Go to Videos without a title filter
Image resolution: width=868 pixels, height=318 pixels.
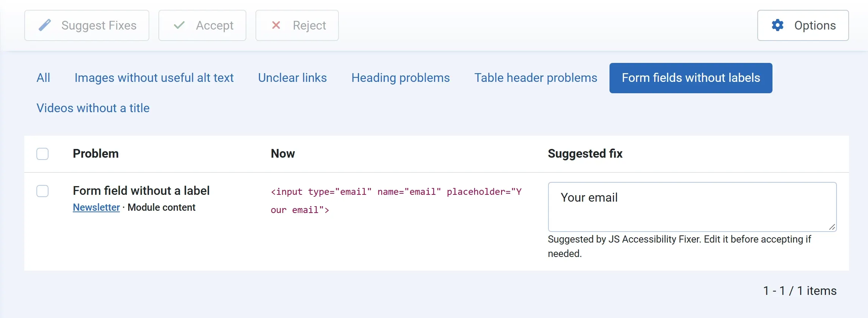(x=93, y=108)
